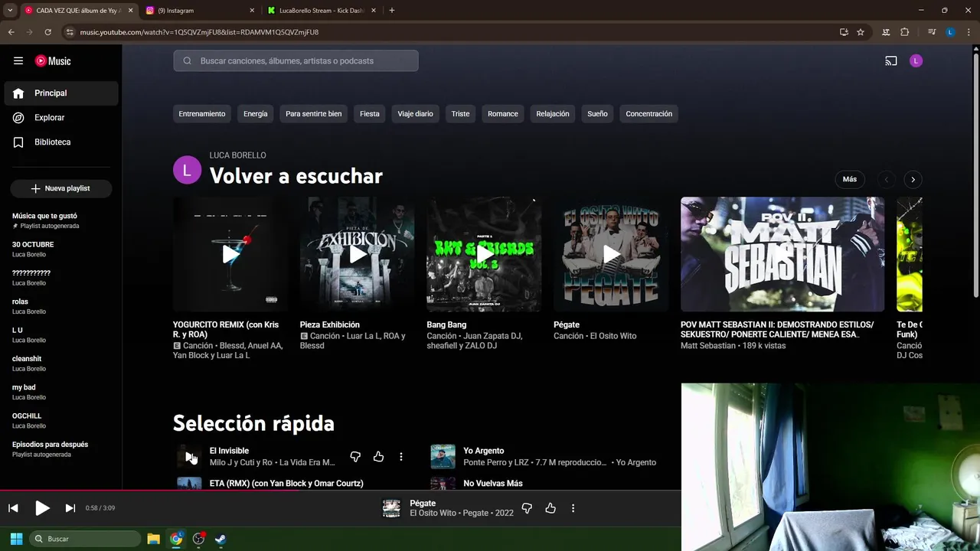Open the rolas playlist
Image resolution: width=980 pixels, height=551 pixels.
click(x=61, y=306)
